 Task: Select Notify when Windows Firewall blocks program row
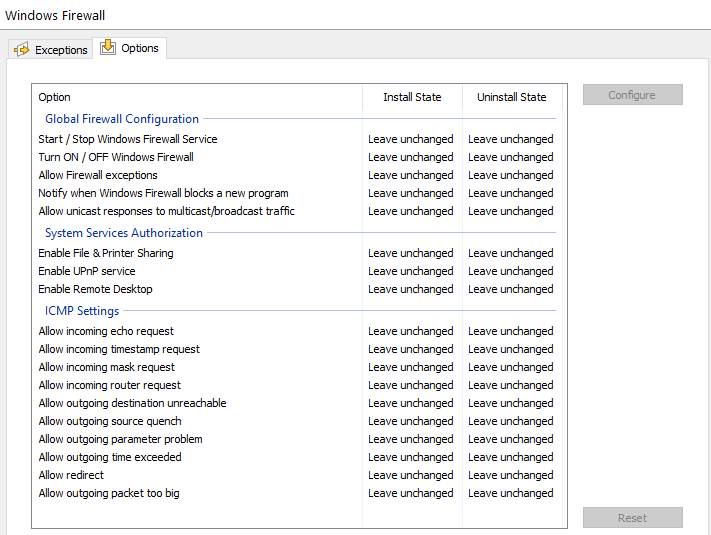coord(297,193)
